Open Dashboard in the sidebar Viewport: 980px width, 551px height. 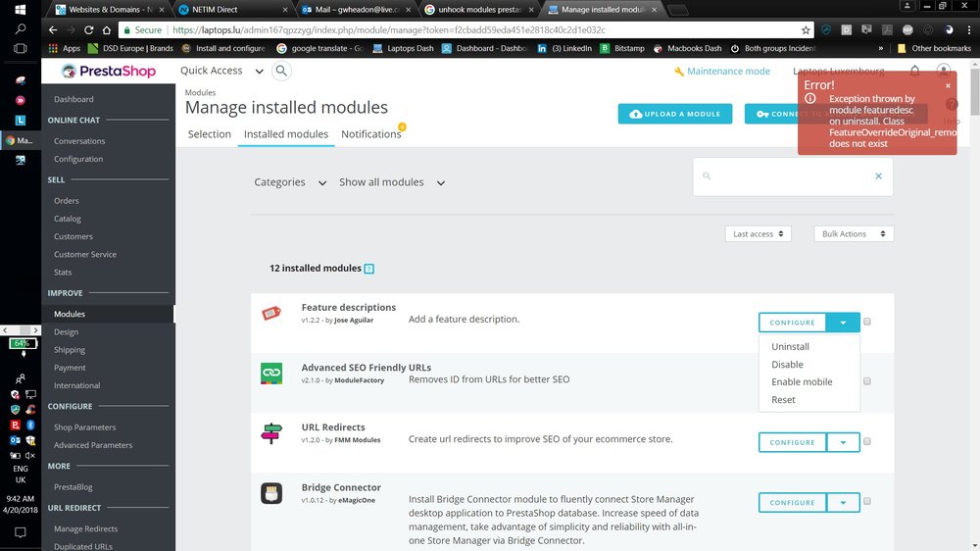[x=73, y=99]
